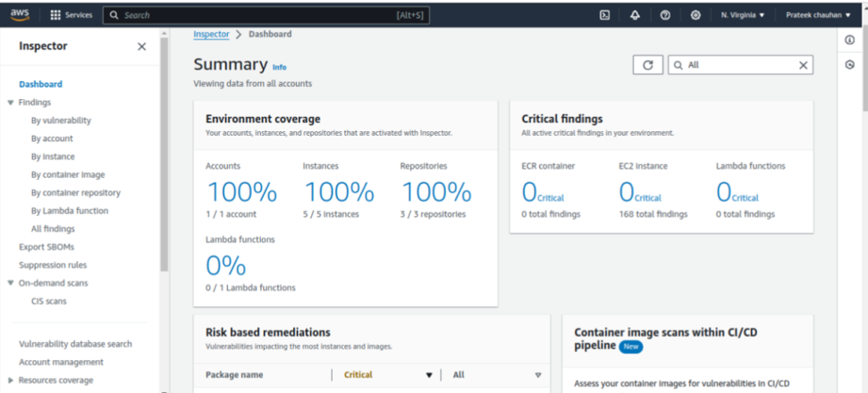Screen dimensions: 868x393
Task: Click the Accounts 100% coverage link
Action: tap(241, 192)
